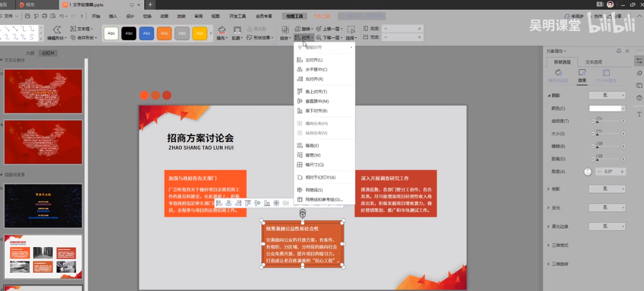
Task: Click the Save icon in quick toolbar
Action: point(27,16)
